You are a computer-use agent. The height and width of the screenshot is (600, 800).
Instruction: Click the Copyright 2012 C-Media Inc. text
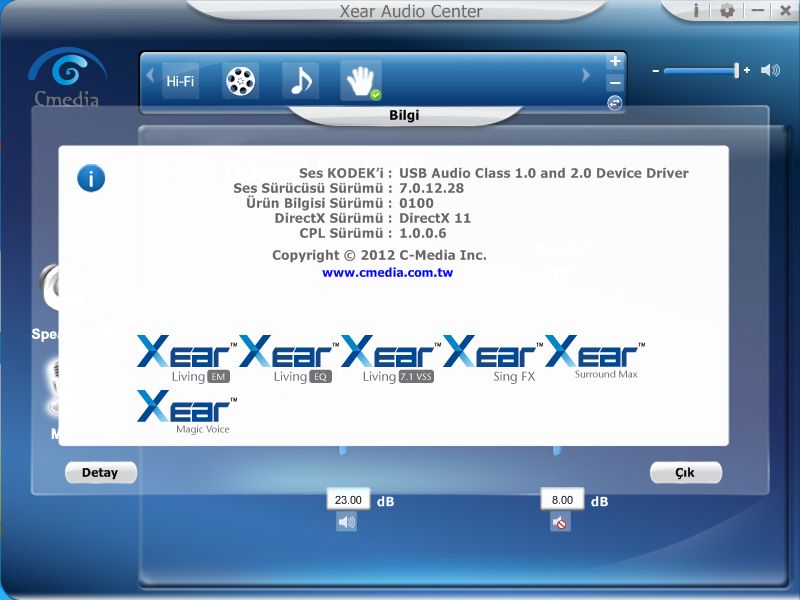[379, 255]
